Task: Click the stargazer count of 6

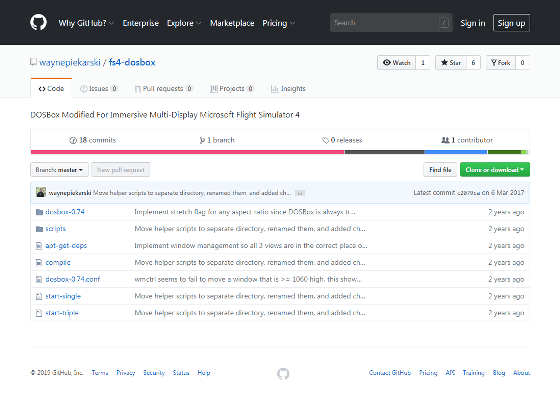Action: [473, 62]
